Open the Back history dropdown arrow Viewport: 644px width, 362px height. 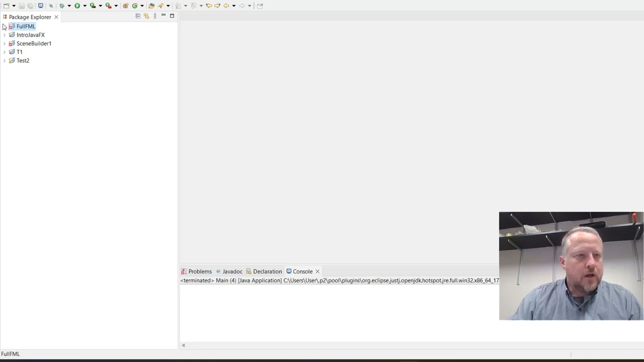[x=234, y=6]
